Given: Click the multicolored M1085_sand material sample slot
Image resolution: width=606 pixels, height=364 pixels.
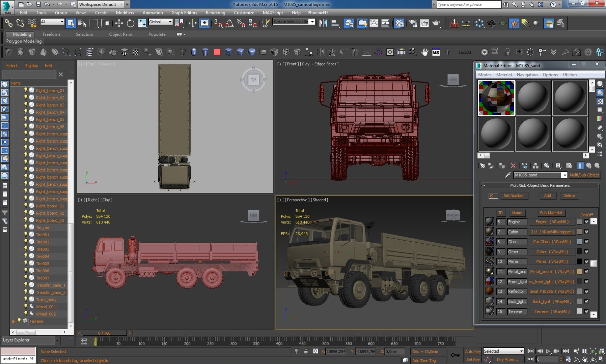Looking at the screenshot, I should coord(496,98).
